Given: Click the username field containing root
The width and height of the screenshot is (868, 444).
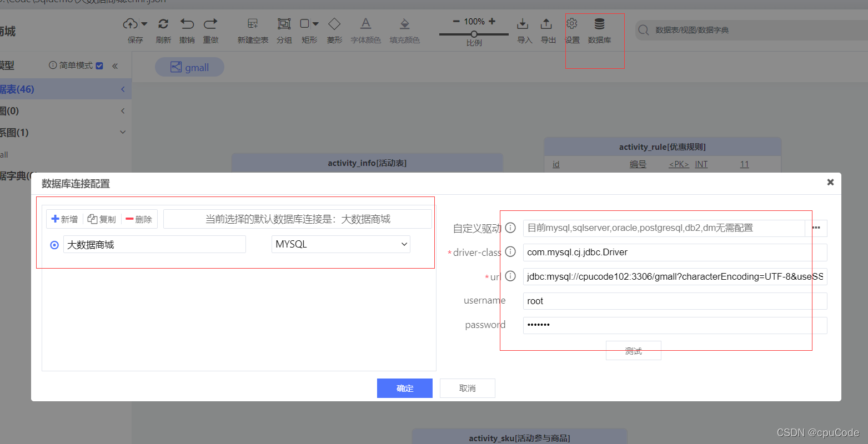Looking at the screenshot, I should point(675,301).
